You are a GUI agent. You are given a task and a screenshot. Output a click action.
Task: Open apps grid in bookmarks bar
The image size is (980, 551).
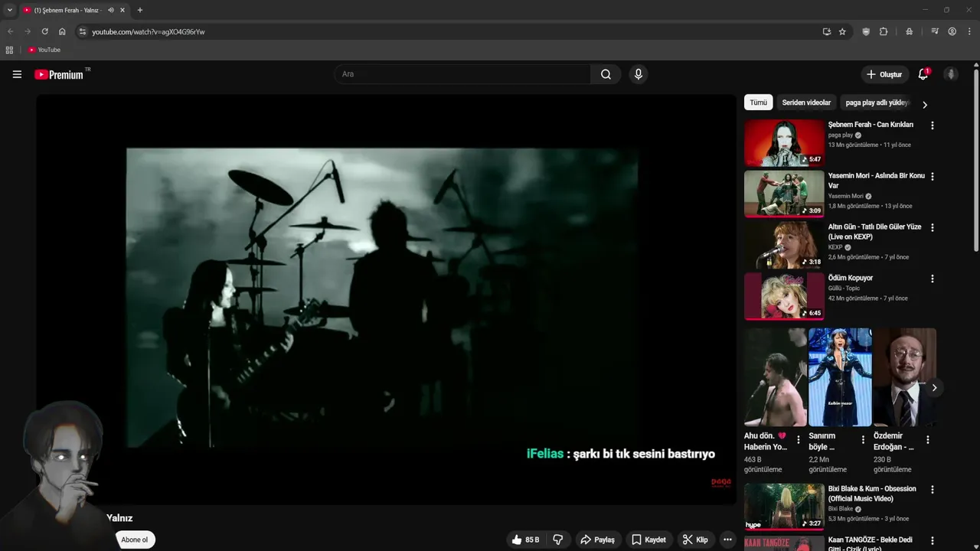(x=9, y=50)
